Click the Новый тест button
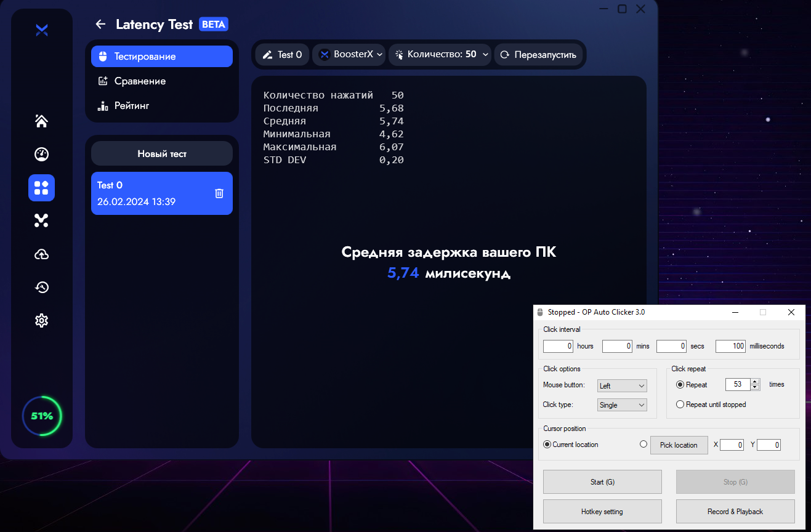The image size is (811, 532). click(162, 153)
